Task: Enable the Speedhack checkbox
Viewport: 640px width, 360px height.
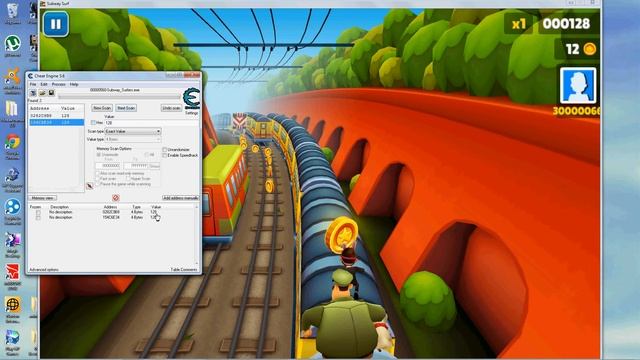Action: (164, 156)
